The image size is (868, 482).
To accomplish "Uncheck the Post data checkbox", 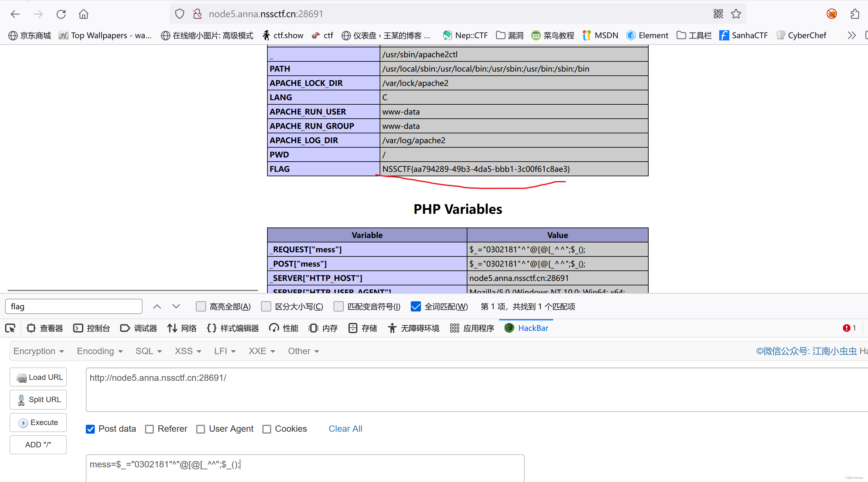I will [90, 429].
